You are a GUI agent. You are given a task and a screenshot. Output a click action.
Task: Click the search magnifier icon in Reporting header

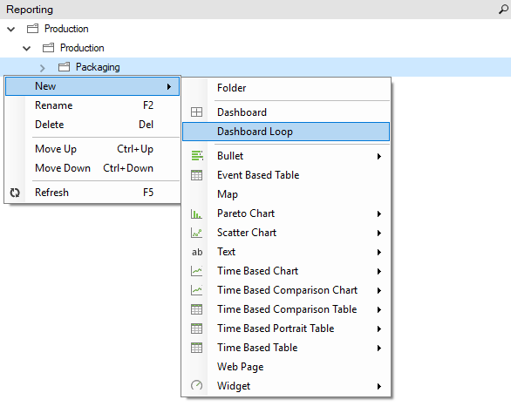[x=503, y=10]
